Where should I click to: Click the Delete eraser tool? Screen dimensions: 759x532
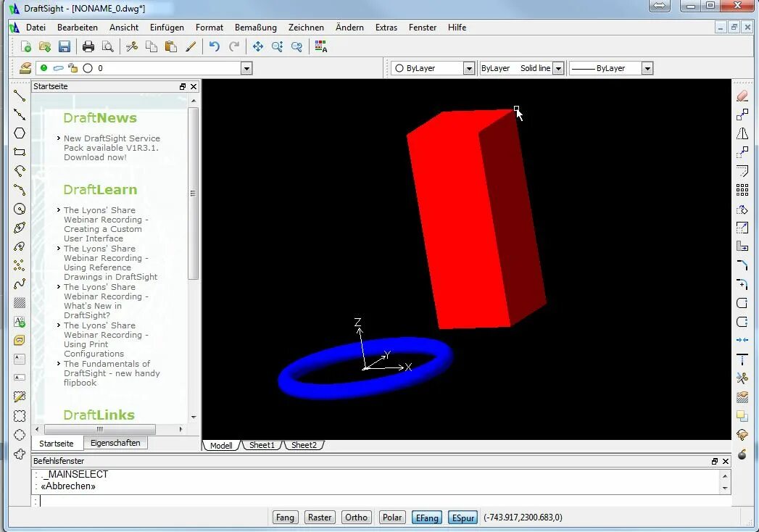click(742, 96)
